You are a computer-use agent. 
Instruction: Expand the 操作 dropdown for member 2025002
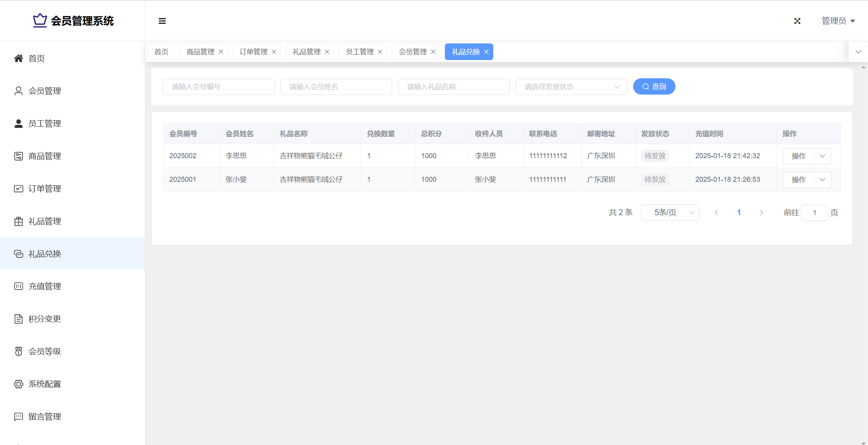tap(822, 156)
